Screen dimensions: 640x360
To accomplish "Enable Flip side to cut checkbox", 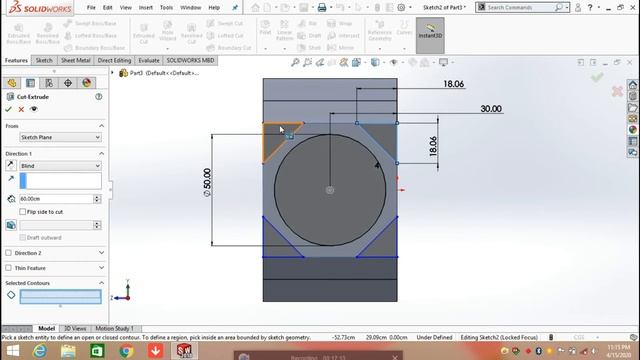I will (22, 212).
